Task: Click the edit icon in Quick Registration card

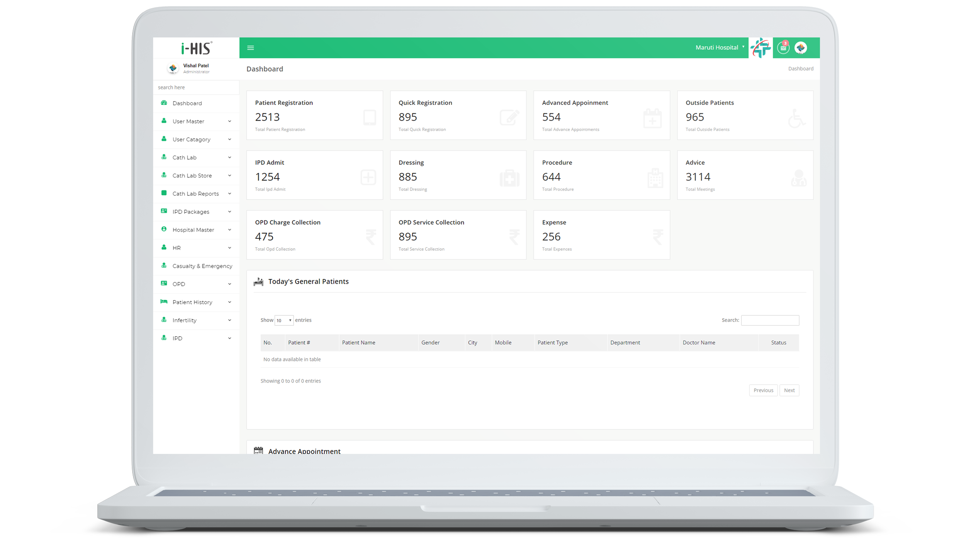Action: 509,118
